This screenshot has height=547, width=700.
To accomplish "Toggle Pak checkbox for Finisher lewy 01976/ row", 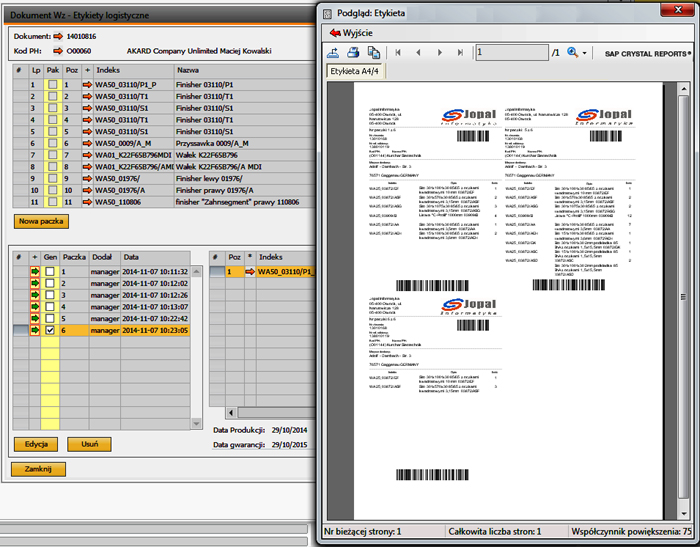I will [53, 179].
